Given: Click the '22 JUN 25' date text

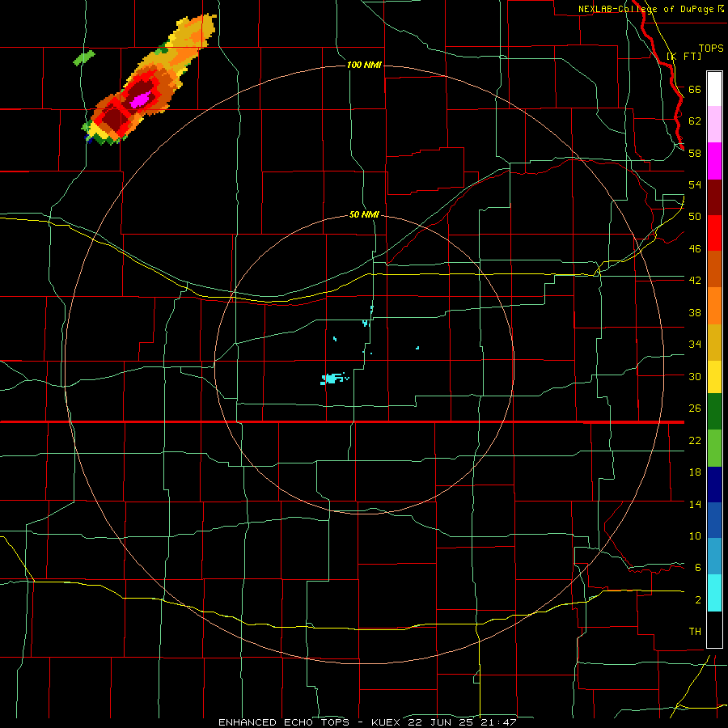Looking at the screenshot, I should (x=442, y=722).
